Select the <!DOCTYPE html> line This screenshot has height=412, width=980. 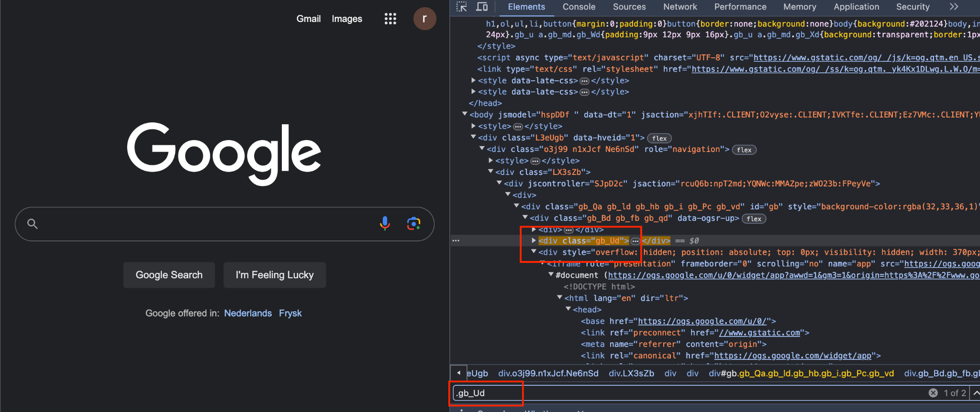[x=599, y=287]
